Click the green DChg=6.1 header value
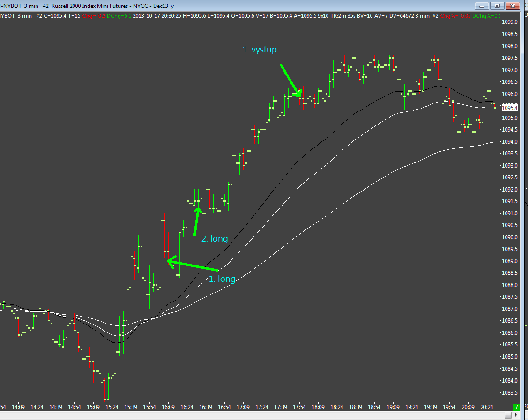The height and width of the screenshot is (420, 528). click(119, 16)
